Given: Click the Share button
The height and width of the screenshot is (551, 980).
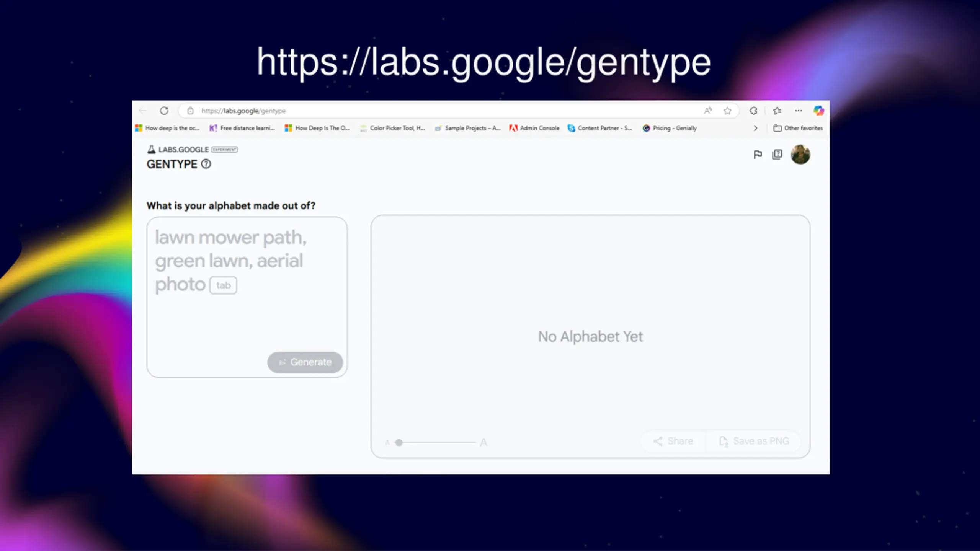Looking at the screenshot, I should [673, 441].
